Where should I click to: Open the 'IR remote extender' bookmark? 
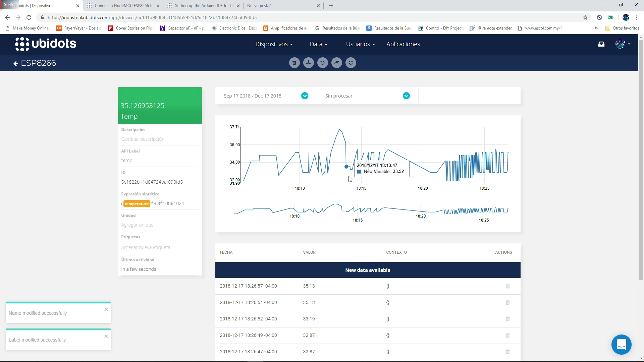[491, 28]
